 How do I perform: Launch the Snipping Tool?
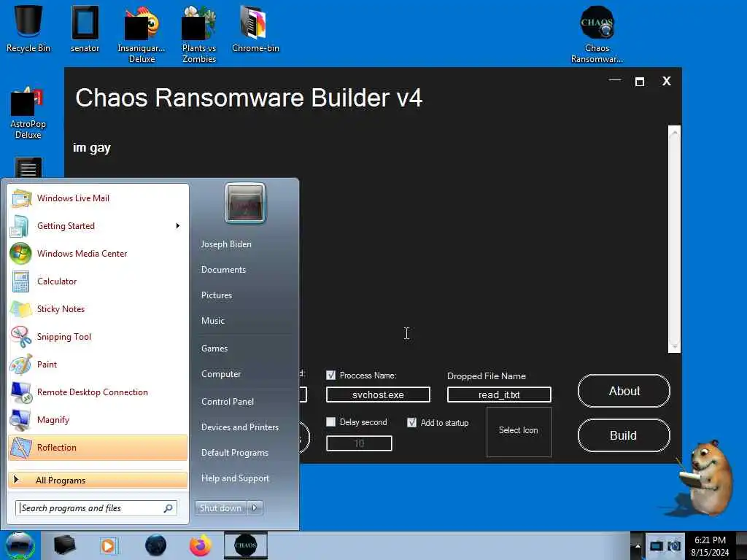[98, 337]
